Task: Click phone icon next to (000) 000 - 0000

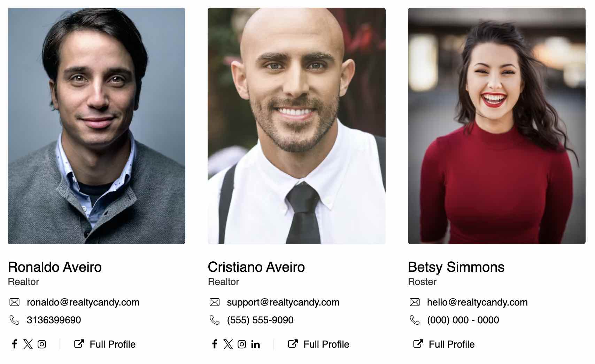Action: (415, 320)
